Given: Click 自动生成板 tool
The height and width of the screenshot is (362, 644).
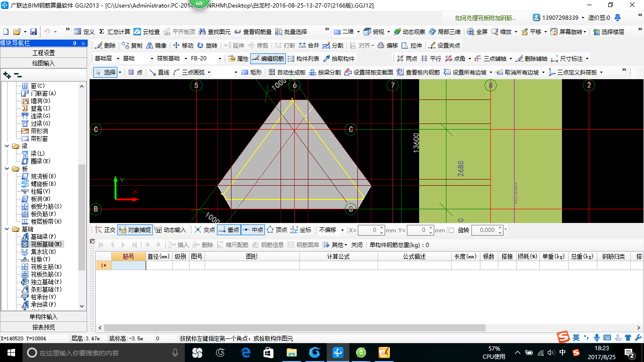Looking at the screenshot, I should pyautogui.click(x=287, y=72).
